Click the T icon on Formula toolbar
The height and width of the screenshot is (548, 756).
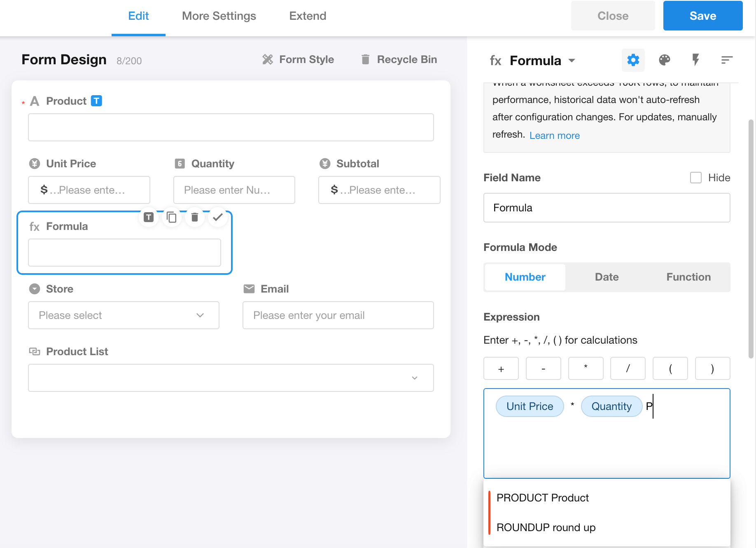[149, 217]
